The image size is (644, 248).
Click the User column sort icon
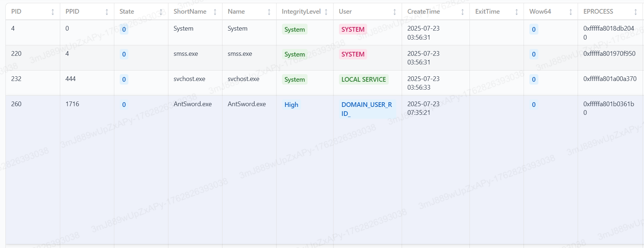coord(394,12)
